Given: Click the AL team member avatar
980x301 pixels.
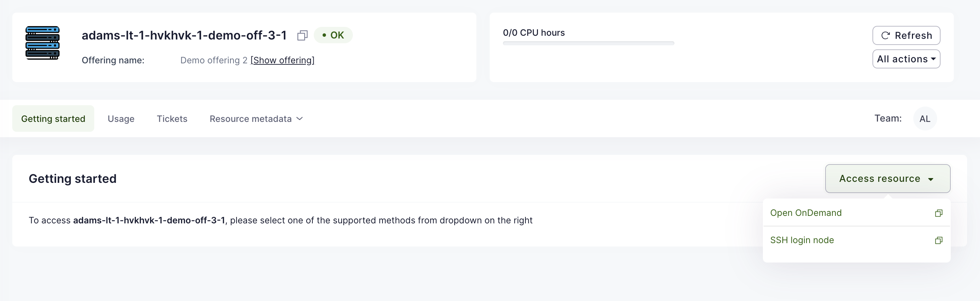Looking at the screenshot, I should click(x=925, y=119).
